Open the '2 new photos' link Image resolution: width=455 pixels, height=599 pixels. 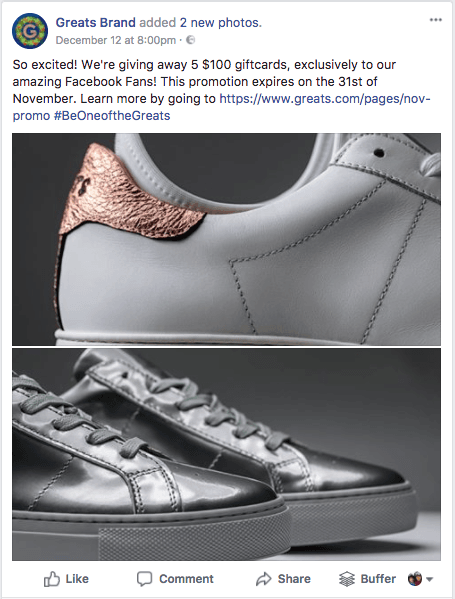pos(220,23)
